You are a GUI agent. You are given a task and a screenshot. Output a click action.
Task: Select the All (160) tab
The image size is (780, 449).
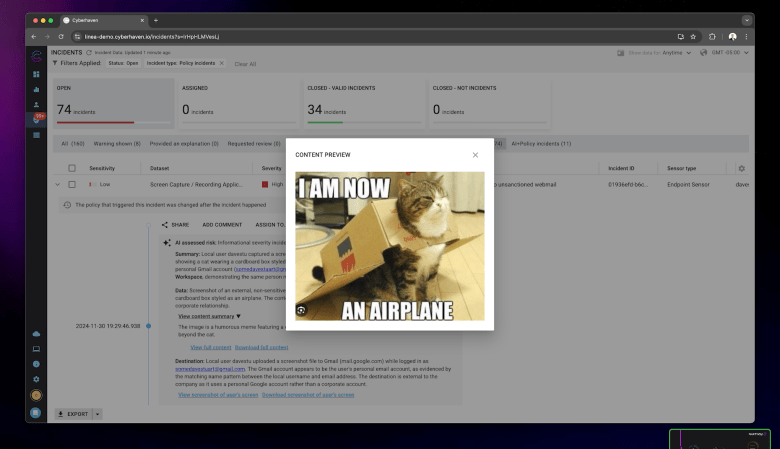click(73, 144)
